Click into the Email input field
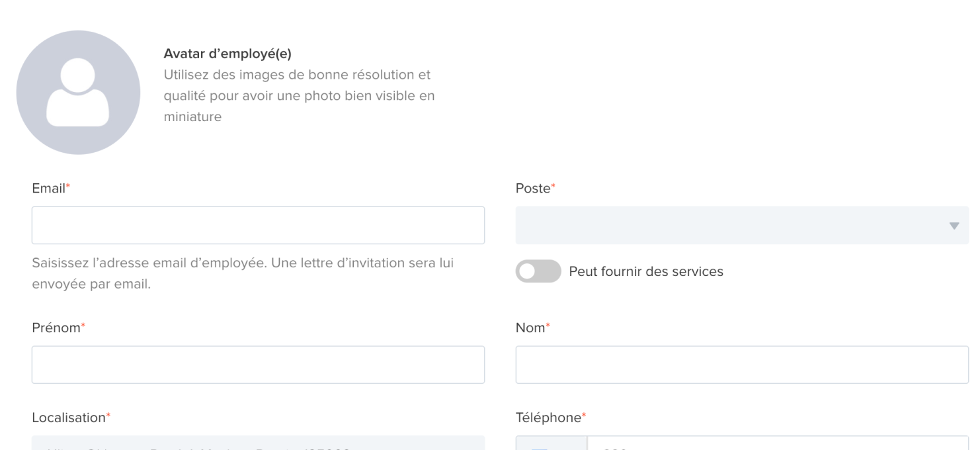980x450 pixels. point(258,225)
